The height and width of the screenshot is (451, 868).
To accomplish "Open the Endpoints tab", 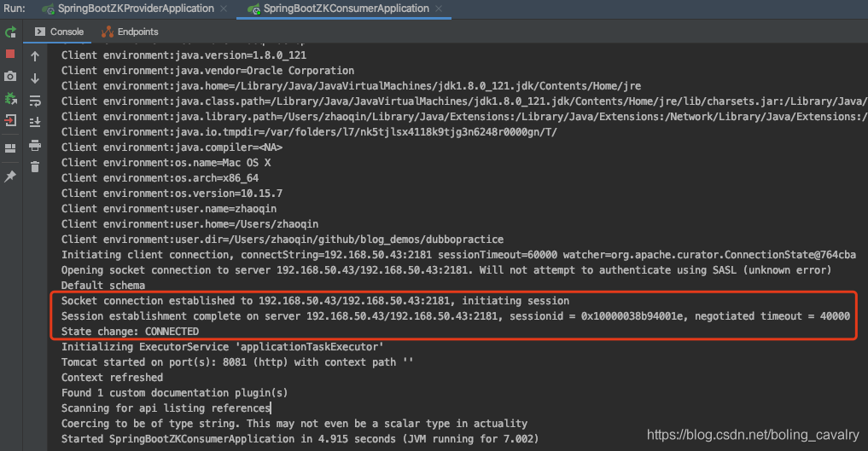I will click(130, 32).
